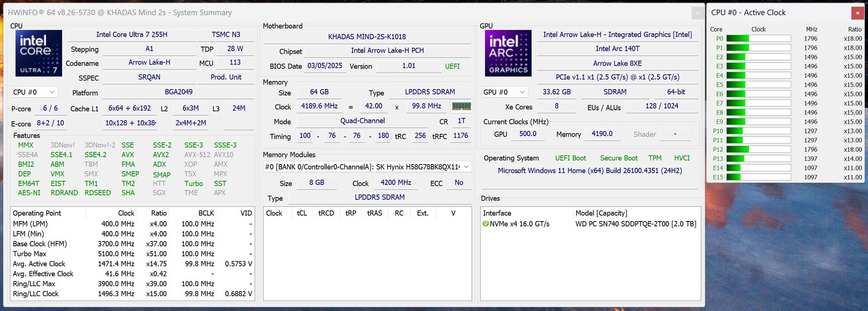Click the Intel ARC Graphics logo
The height and width of the screenshot is (311, 868).
508,53
